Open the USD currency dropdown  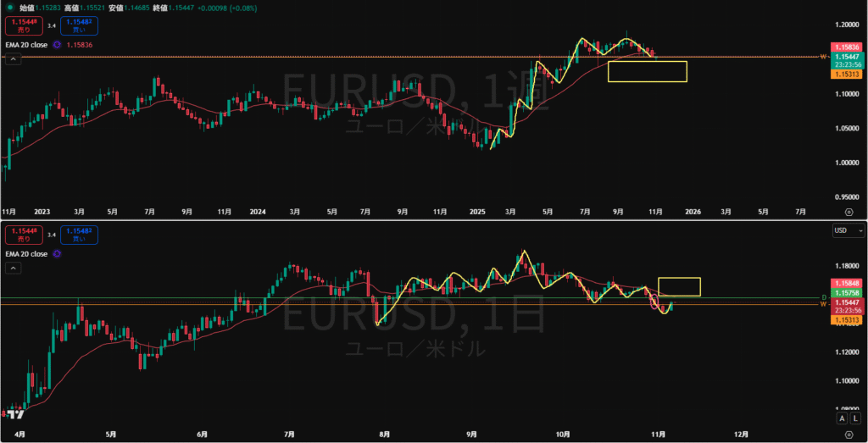848,230
